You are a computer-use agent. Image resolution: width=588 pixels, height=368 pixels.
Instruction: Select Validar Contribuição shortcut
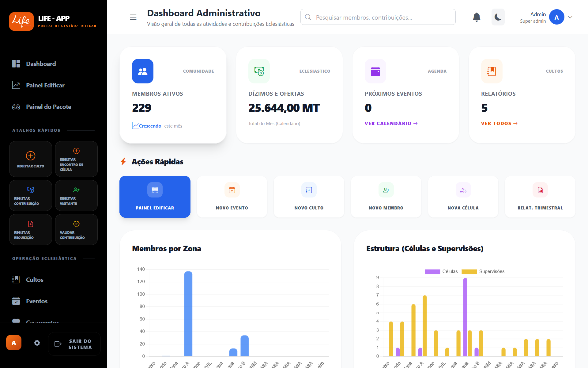coord(76,230)
